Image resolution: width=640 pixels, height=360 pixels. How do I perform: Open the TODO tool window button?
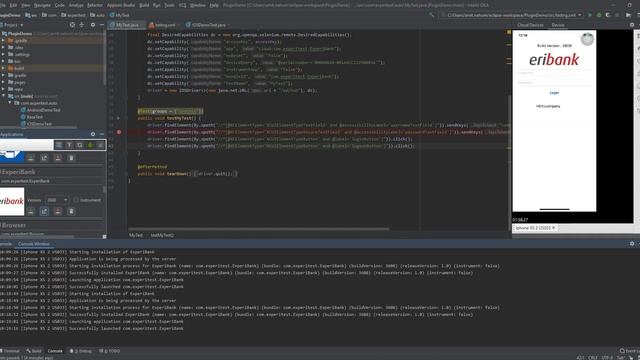[x=110, y=351]
